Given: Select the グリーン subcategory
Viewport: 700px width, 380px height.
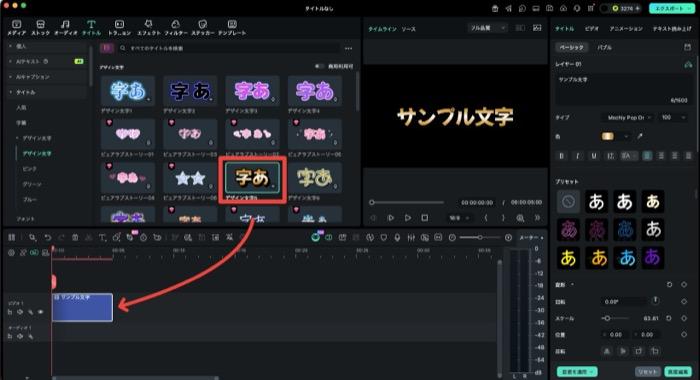Looking at the screenshot, I should (32, 184).
